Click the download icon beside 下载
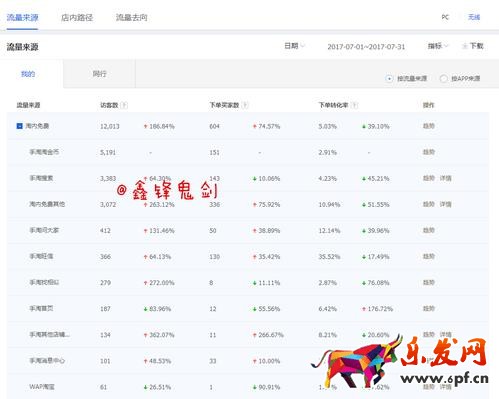This screenshot has height=399, width=499. (x=464, y=46)
